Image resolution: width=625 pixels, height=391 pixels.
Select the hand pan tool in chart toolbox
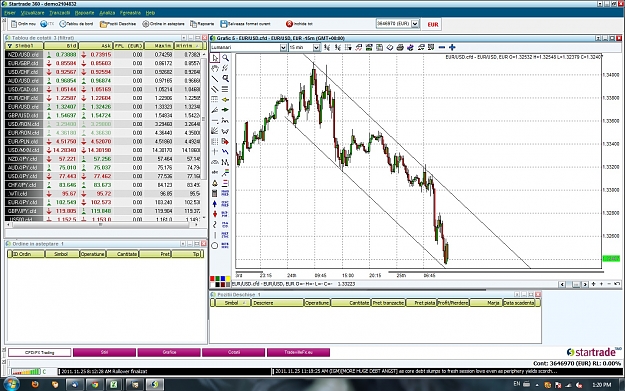coord(215,68)
